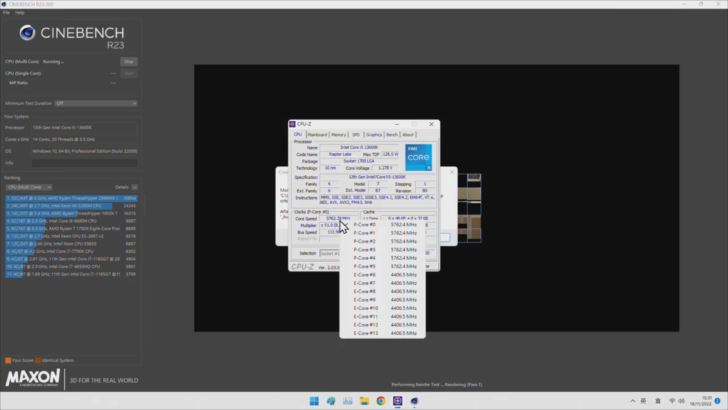Select P-Core #0 in the clocks menu
The width and height of the screenshot is (728, 410).
[x=383, y=225]
